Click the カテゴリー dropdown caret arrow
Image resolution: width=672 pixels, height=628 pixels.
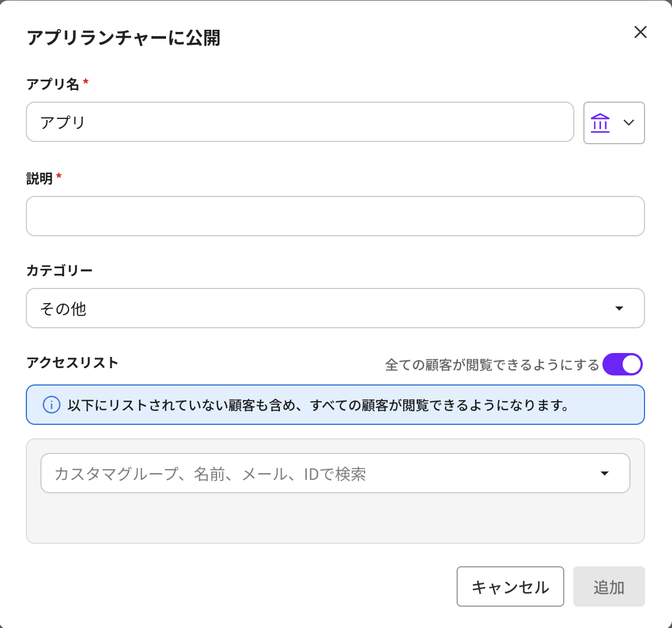(619, 308)
